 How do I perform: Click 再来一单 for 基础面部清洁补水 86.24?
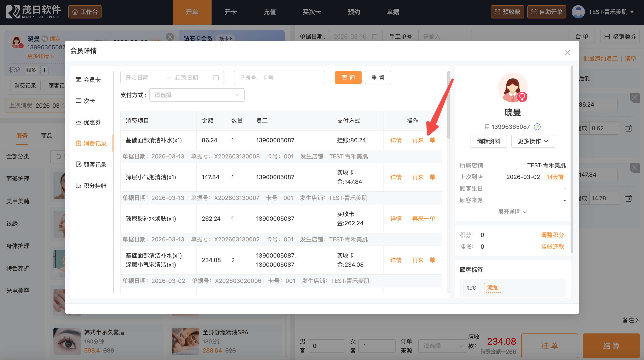click(x=423, y=140)
